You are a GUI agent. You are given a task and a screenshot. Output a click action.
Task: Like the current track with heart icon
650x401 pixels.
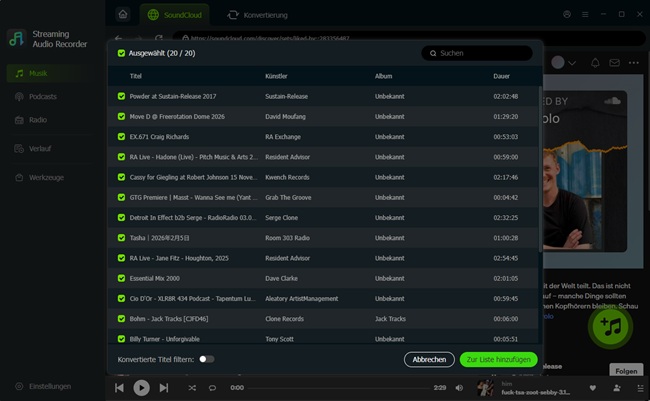pos(593,388)
